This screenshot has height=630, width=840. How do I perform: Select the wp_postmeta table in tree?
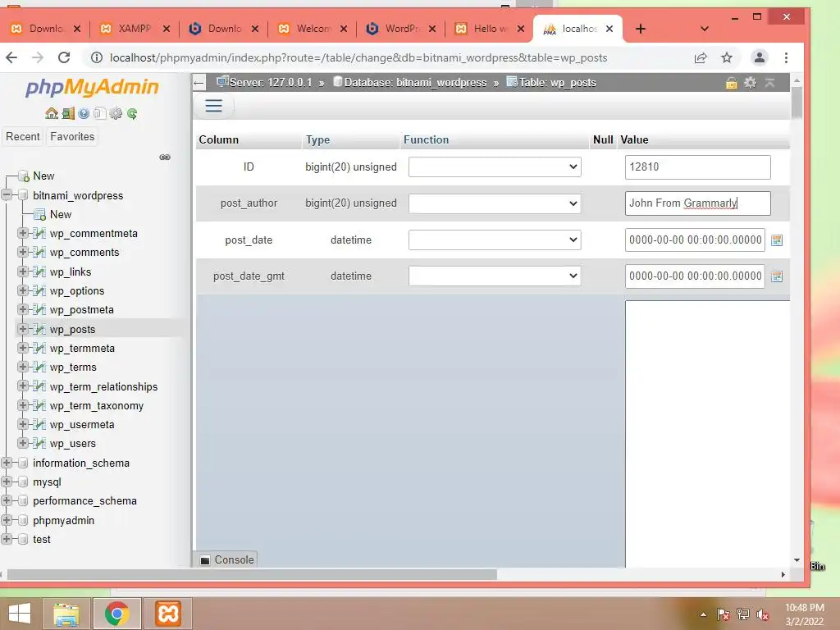[81, 309]
